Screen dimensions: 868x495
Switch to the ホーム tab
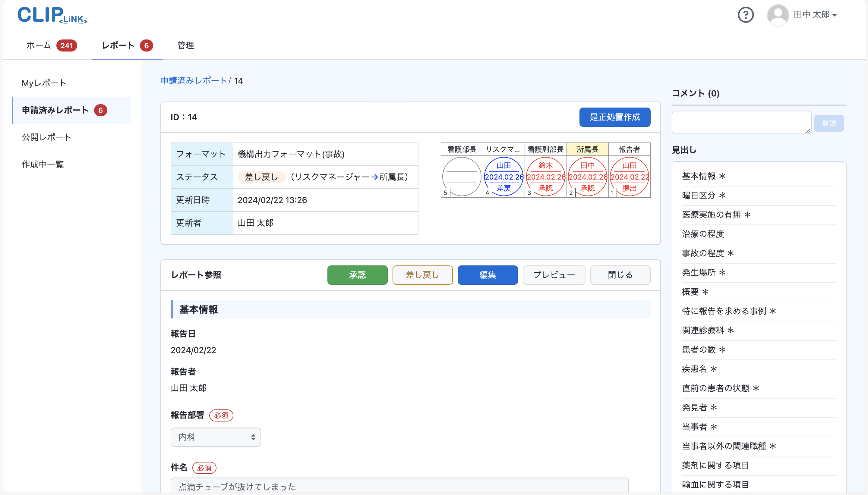coord(38,45)
